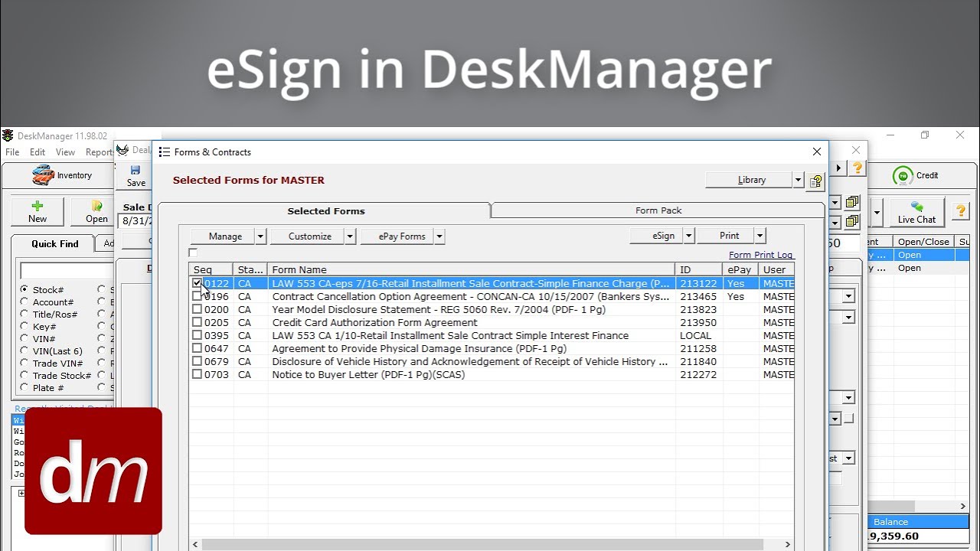Start a Live Chat session
Image resolution: width=980 pixels, height=551 pixels.
point(916,212)
